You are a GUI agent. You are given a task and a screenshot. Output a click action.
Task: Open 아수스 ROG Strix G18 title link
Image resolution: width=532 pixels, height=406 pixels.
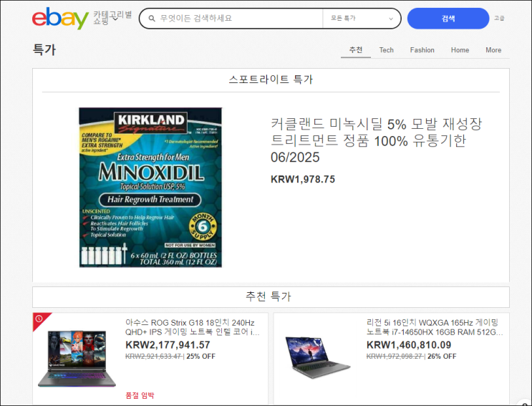point(193,327)
